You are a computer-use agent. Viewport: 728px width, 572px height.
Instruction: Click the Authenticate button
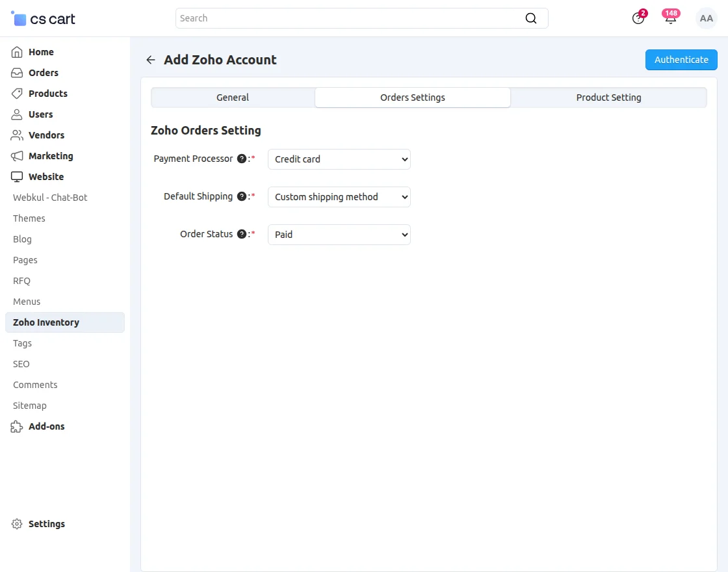click(681, 59)
